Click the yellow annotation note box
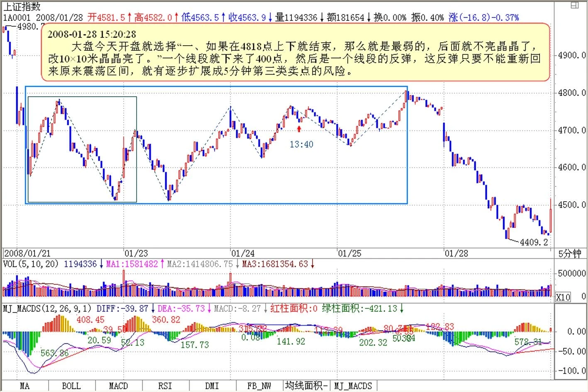Viewport: 588px width, 392px height. tap(295, 52)
